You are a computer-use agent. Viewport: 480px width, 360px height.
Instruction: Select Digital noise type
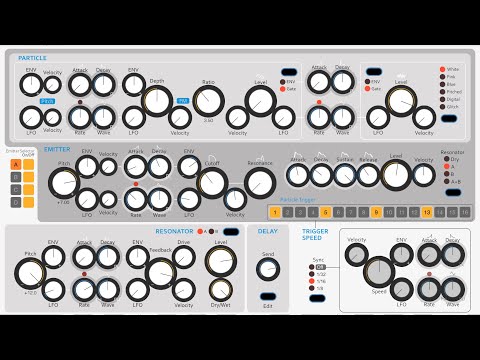click(443, 100)
